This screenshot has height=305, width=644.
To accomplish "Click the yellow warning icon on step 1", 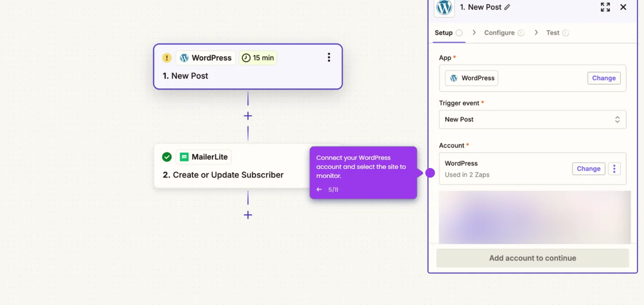I will click(x=167, y=58).
